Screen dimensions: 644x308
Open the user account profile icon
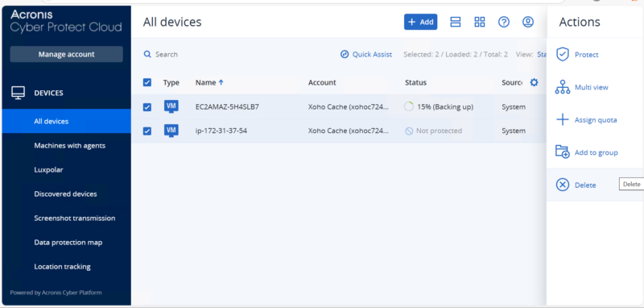(x=528, y=23)
